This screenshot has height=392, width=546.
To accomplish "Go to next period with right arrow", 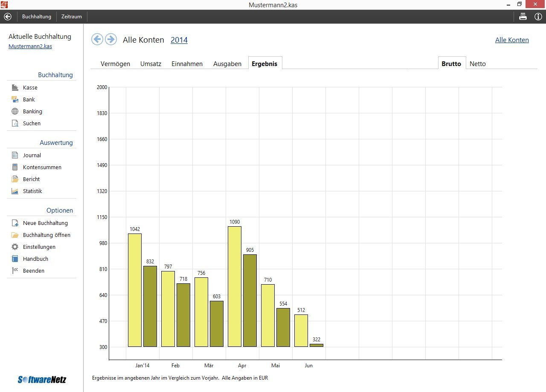I will 111,39.
